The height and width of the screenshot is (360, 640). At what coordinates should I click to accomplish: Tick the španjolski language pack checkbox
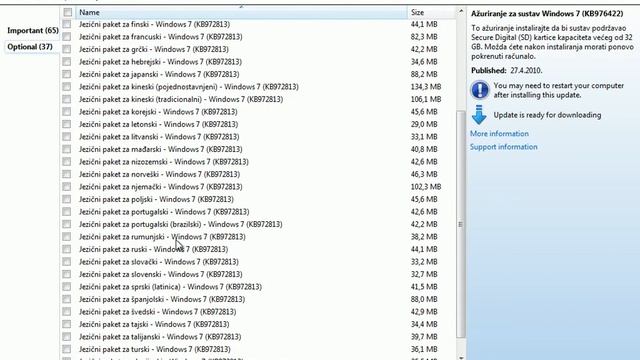click(67, 299)
